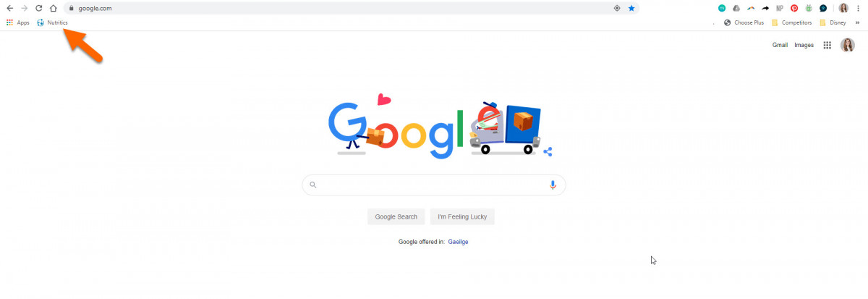
Task: Open the Apps shortcut in bookmarks bar
Action: click(18, 22)
